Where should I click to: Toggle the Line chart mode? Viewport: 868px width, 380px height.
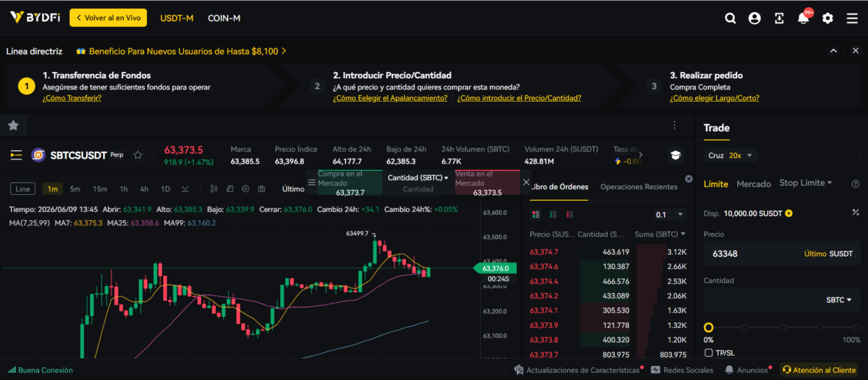[x=23, y=189]
